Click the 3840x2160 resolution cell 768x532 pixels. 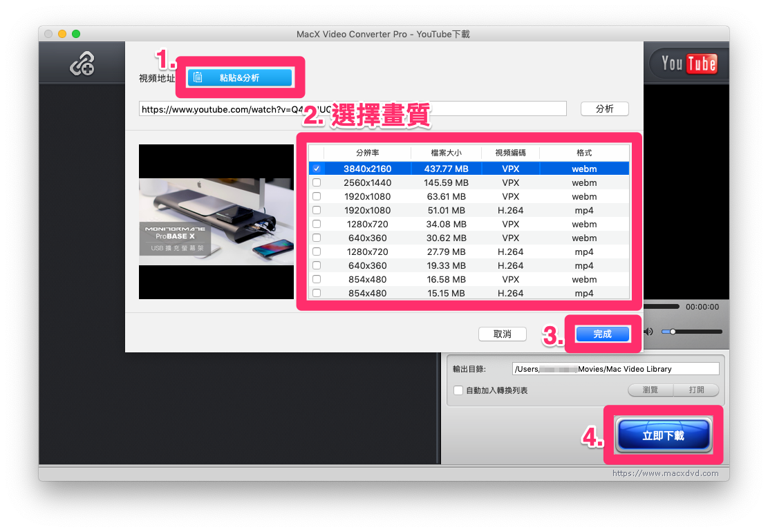pyautogui.click(x=367, y=169)
